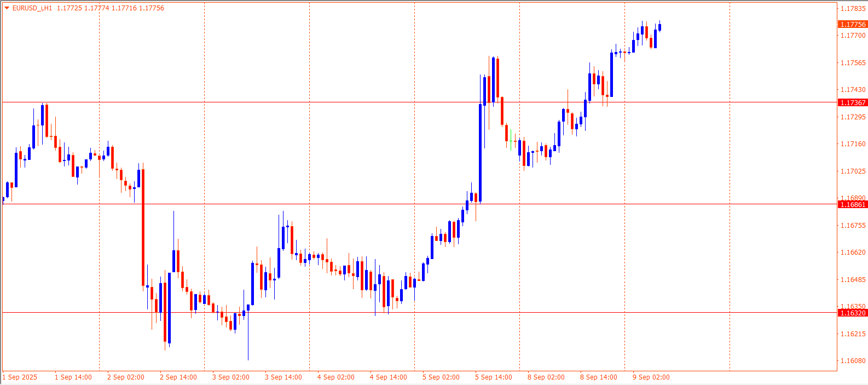Click the '1 Sep 2025' date label
The width and height of the screenshot is (868, 385).
coord(20,377)
